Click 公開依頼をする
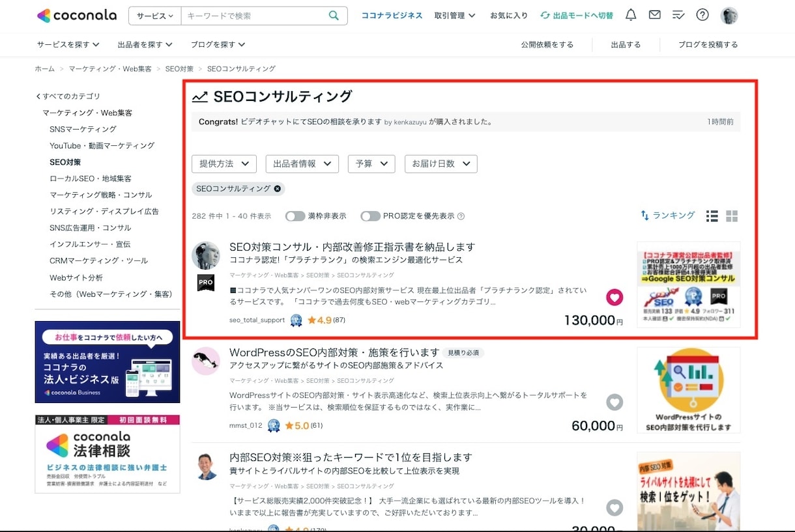 tap(547, 44)
